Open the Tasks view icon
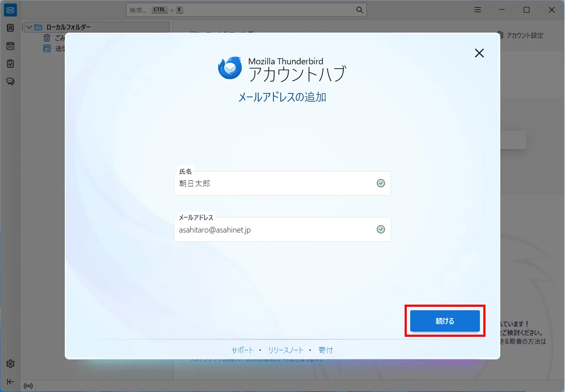Image resolution: width=565 pixels, height=392 pixels. [10, 63]
